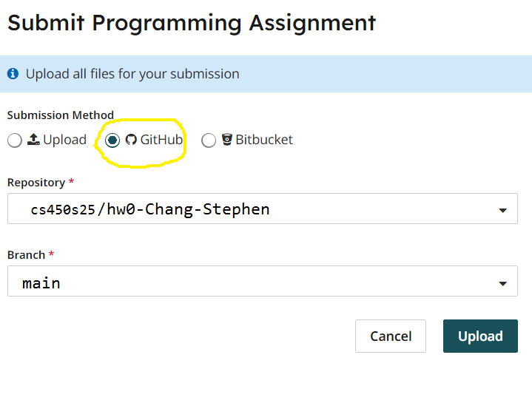Open the Repository dropdown arrow
The height and width of the screenshot is (403, 532).
pyautogui.click(x=503, y=211)
